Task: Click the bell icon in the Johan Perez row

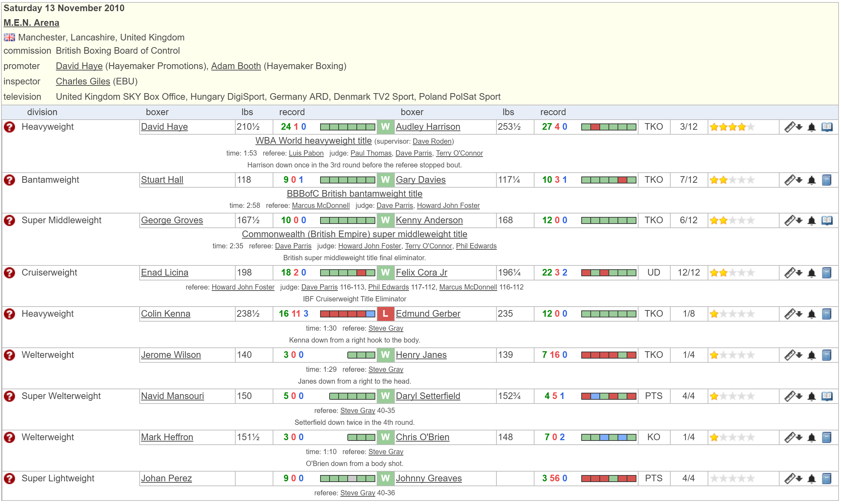Action: [812, 479]
